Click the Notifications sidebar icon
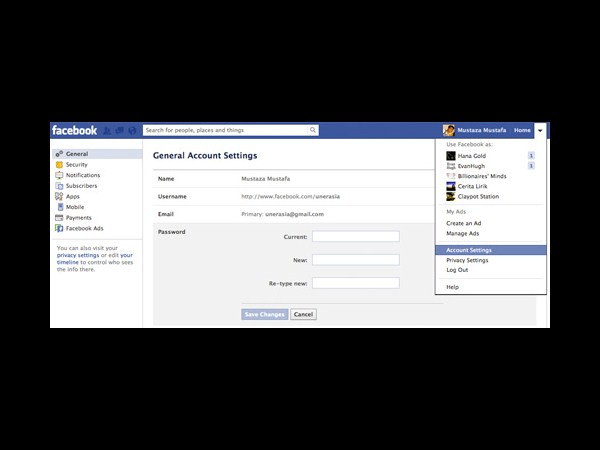 tap(59, 175)
